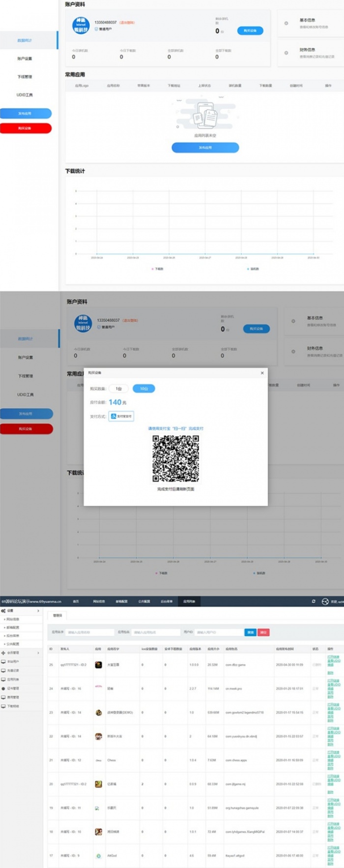Click 发布应用 button under empty app list, undimmed page
The width and height of the screenshot is (344, 868).
205,147
